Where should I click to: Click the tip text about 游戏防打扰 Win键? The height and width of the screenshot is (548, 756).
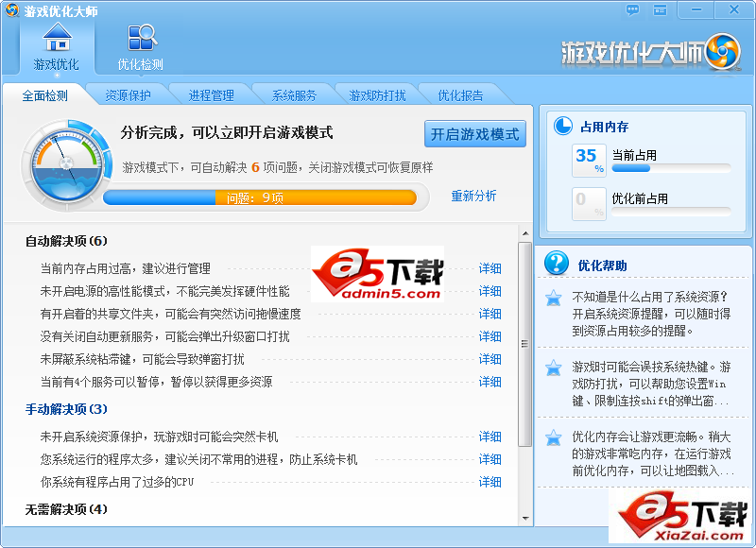click(651, 384)
